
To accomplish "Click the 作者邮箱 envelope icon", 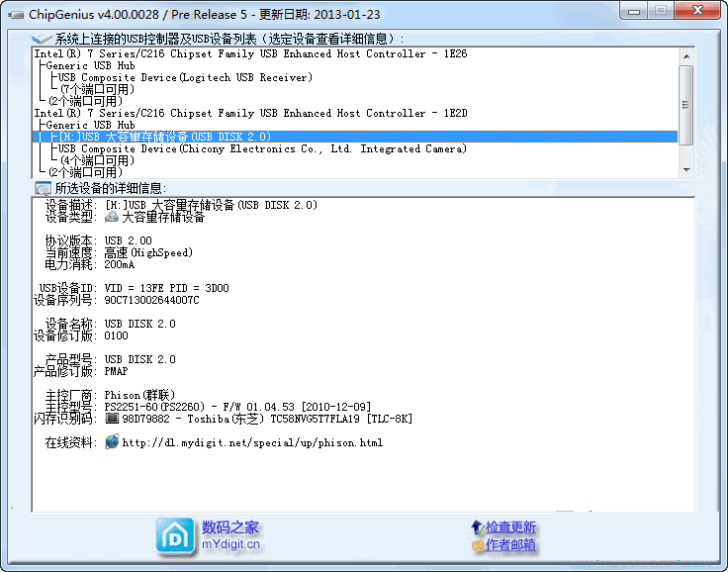I will tap(478, 545).
